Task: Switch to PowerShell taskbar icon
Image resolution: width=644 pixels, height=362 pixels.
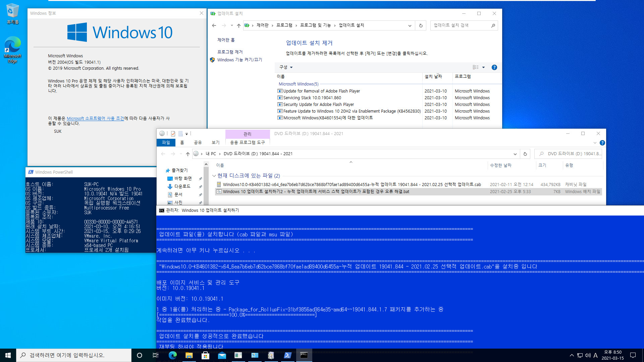Action: click(x=287, y=355)
